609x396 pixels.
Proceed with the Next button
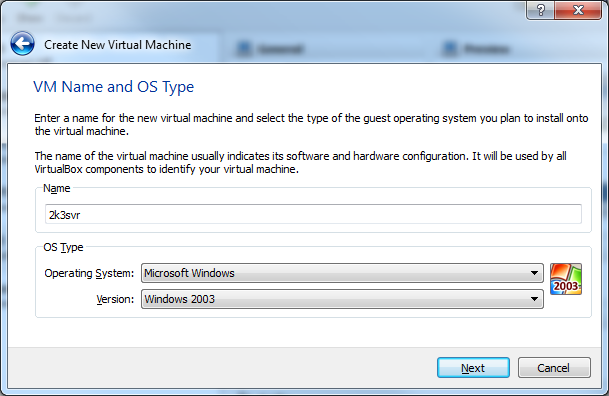473,368
